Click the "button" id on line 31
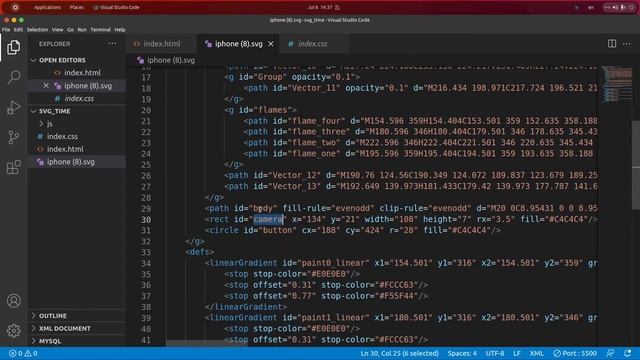 click(278, 230)
